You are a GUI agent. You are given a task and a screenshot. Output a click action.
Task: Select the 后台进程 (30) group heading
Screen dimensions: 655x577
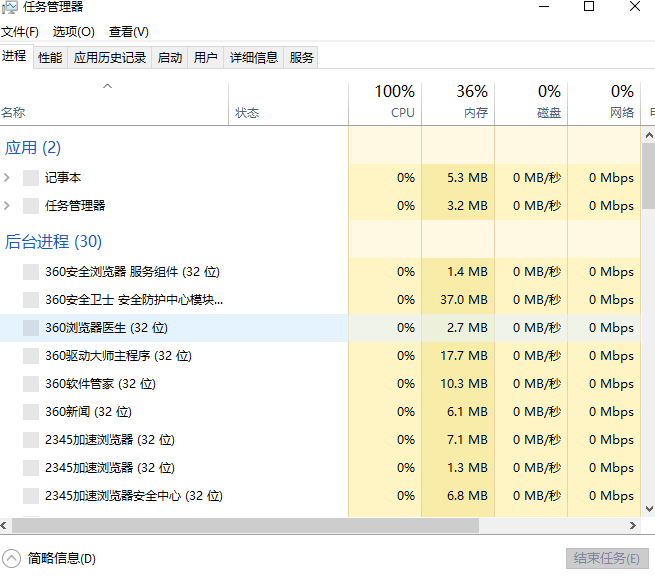tap(53, 242)
